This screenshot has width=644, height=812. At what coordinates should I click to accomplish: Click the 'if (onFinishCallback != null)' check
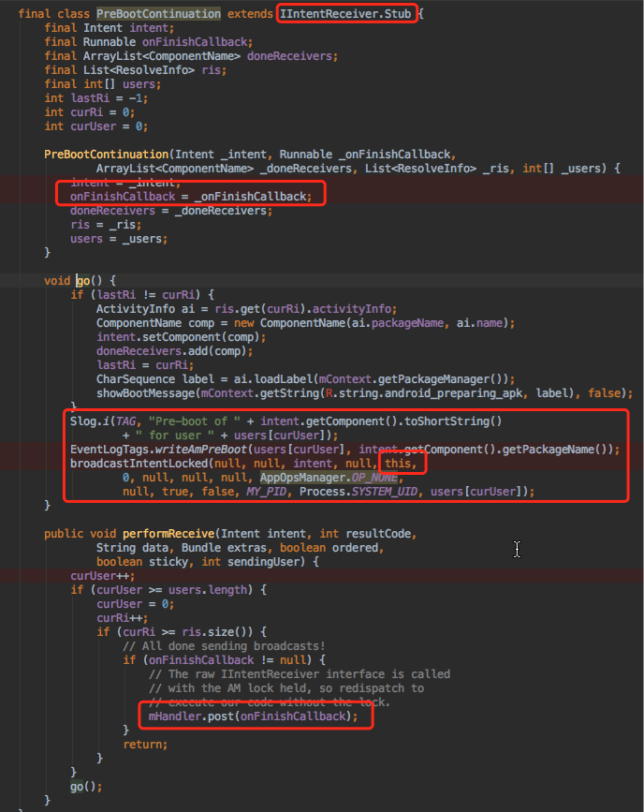224,659
